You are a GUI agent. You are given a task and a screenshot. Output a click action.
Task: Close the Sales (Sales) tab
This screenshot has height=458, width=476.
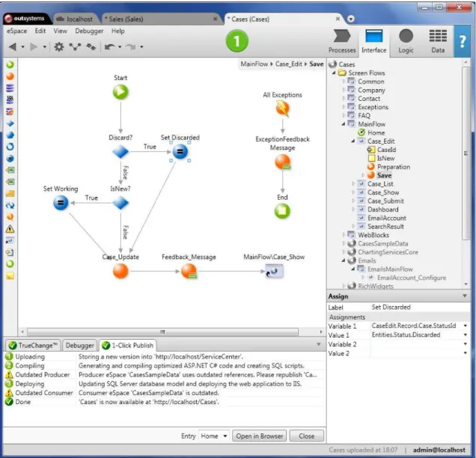tap(215, 19)
